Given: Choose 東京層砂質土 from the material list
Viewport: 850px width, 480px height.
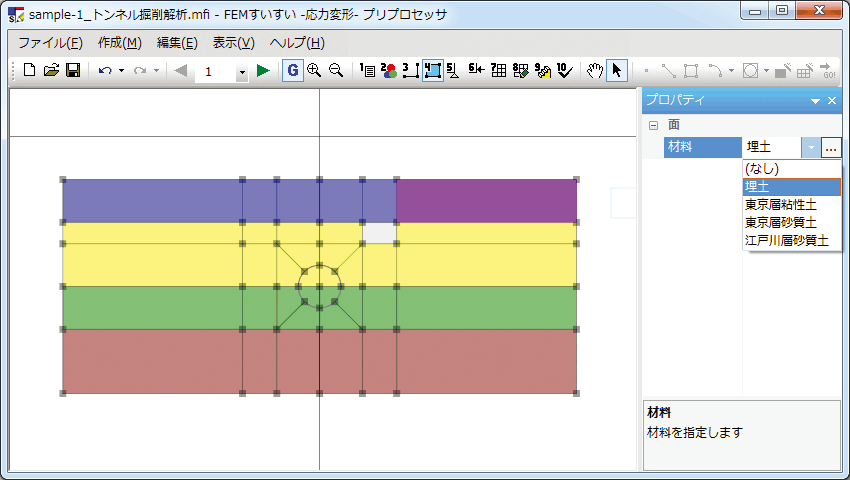Looking at the screenshot, I should tap(791, 222).
